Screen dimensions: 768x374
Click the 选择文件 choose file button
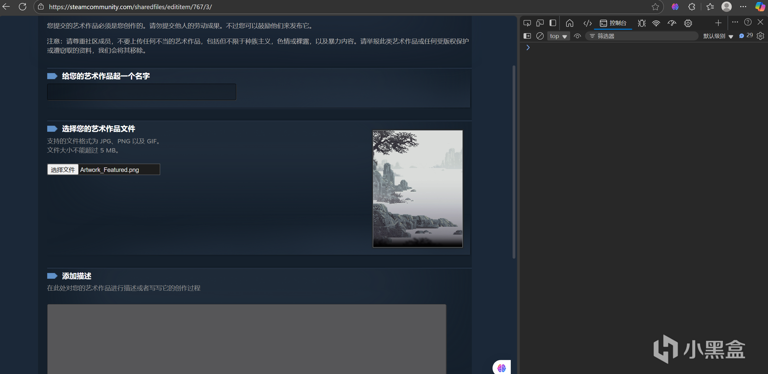[63, 170]
